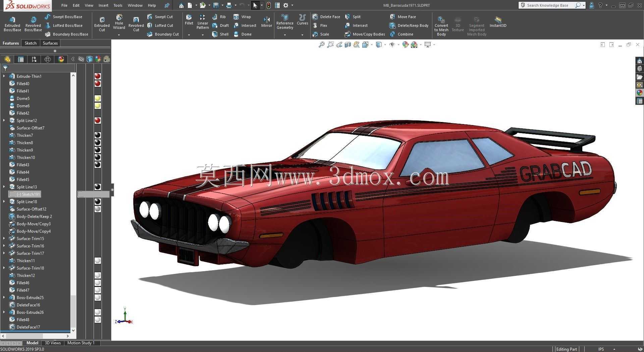The height and width of the screenshot is (352, 644).
Task: Open the File menu
Action: click(64, 5)
